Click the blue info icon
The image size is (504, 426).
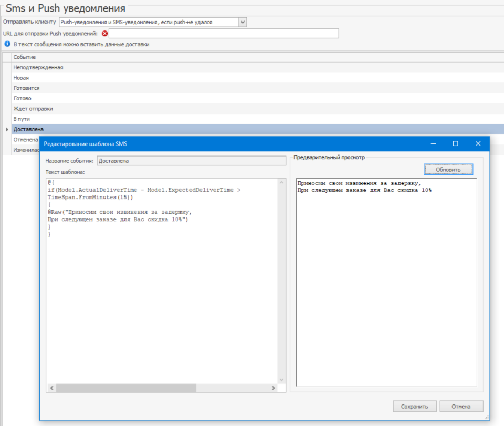7,44
